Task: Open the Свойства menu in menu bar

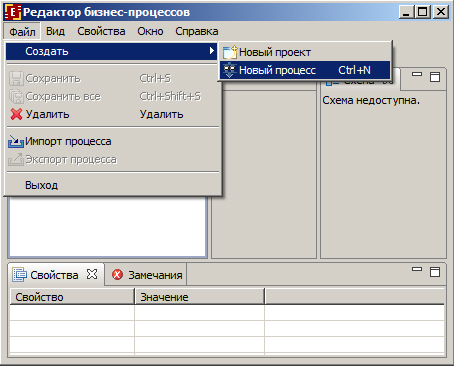Action: (x=101, y=31)
